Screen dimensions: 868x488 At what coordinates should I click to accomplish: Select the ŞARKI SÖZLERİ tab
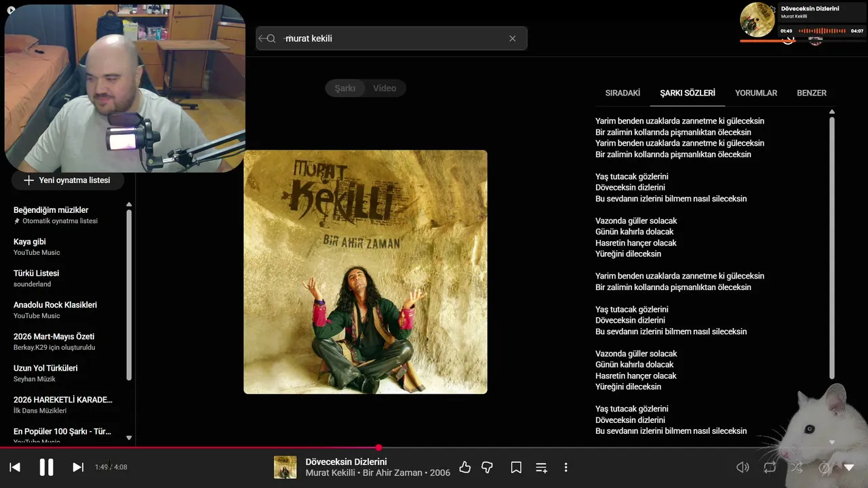(688, 93)
